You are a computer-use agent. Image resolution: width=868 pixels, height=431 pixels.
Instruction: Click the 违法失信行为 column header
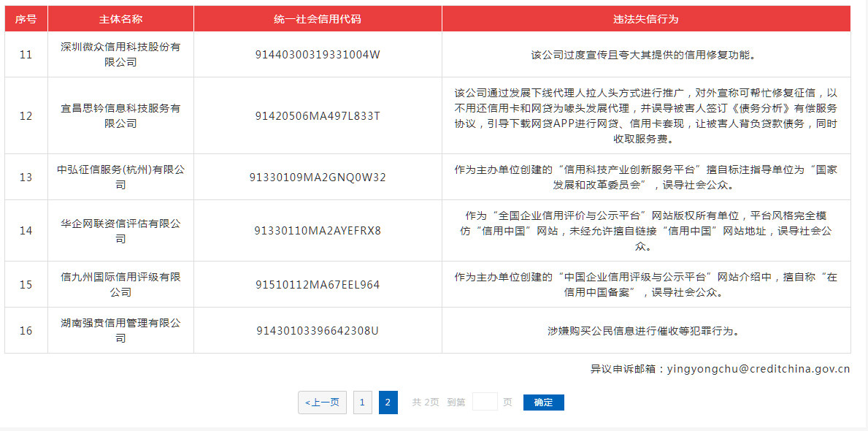click(x=645, y=19)
